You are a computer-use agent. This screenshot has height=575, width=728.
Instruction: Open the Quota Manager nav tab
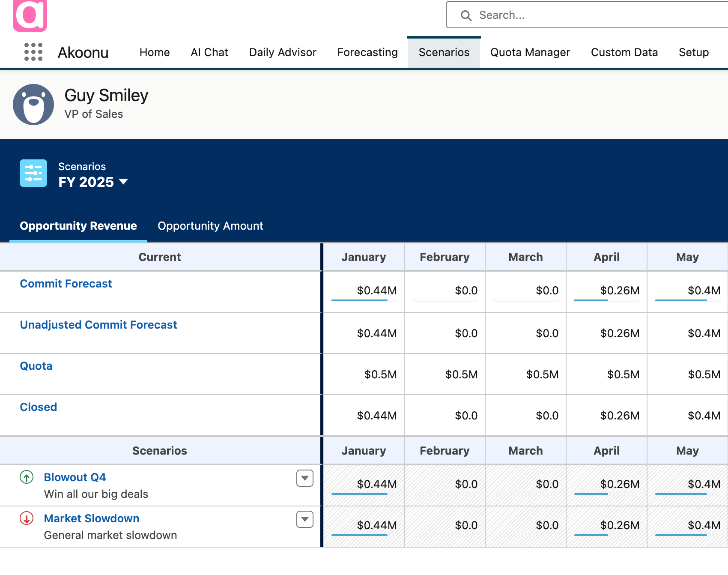pyautogui.click(x=530, y=52)
